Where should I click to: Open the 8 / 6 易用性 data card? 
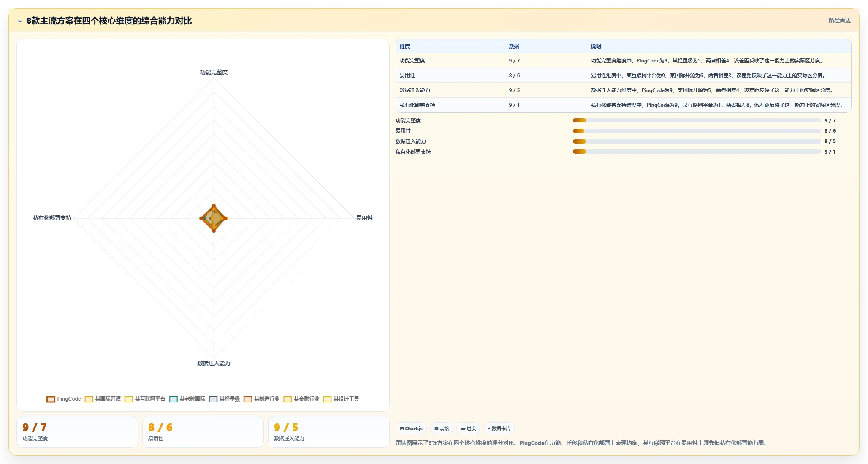point(203,432)
